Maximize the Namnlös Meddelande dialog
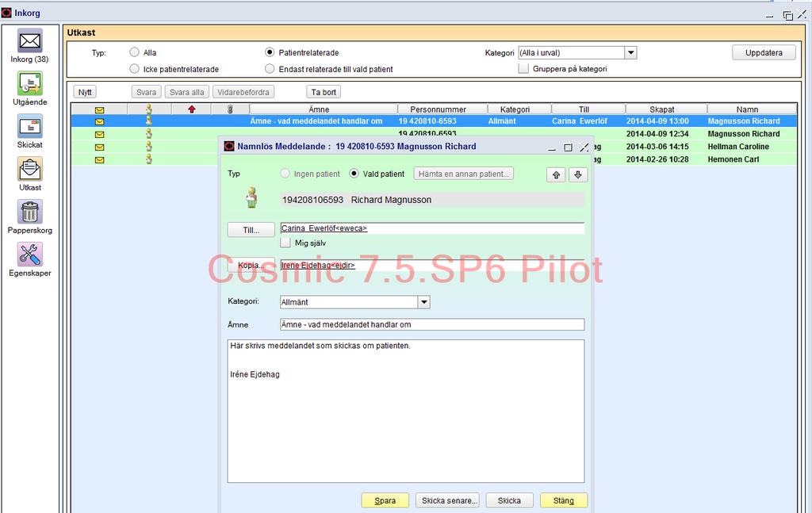The height and width of the screenshot is (513, 812). pyautogui.click(x=568, y=147)
